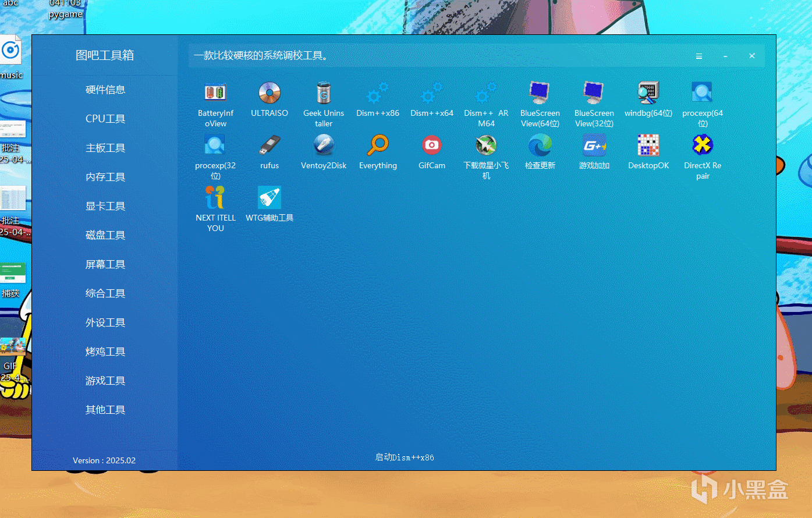Select 内存工具 in sidebar
Viewport: 812px width, 518px height.
105,177
